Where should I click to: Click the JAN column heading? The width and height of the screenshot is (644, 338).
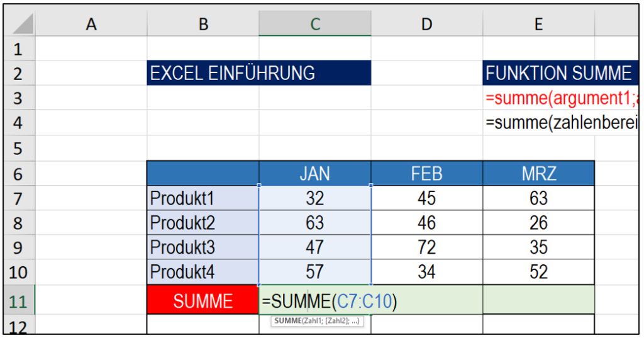click(315, 174)
